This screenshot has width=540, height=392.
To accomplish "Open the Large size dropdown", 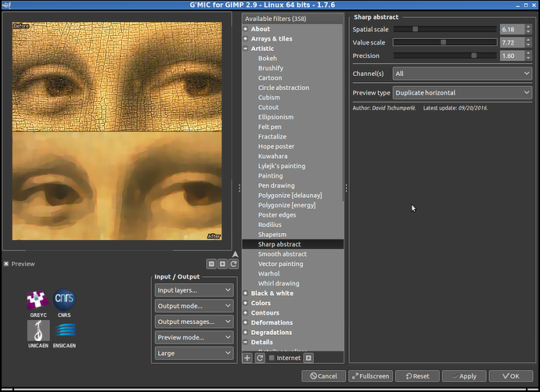I will pyautogui.click(x=194, y=354).
